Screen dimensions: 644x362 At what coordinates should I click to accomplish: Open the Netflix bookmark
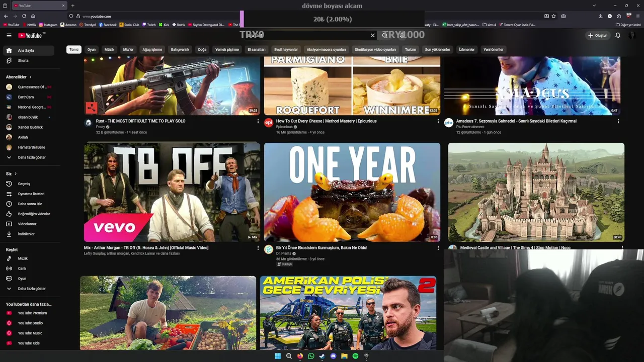pos(29,25)
